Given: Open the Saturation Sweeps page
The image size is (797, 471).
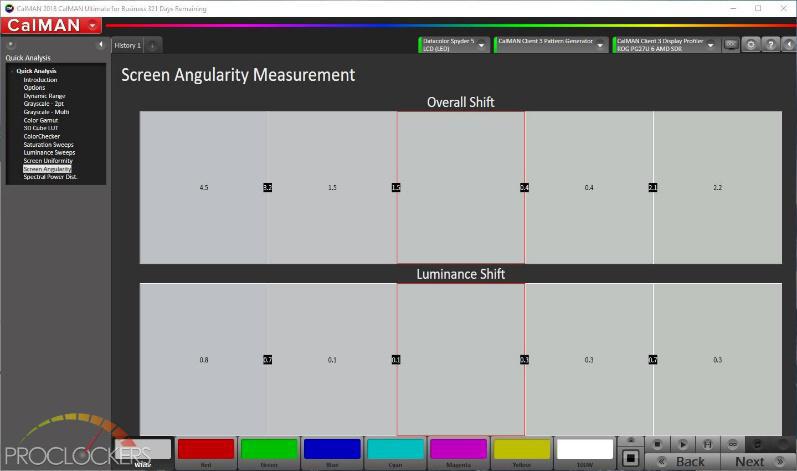Looking at the screenshot, I should tap(48, 145).
